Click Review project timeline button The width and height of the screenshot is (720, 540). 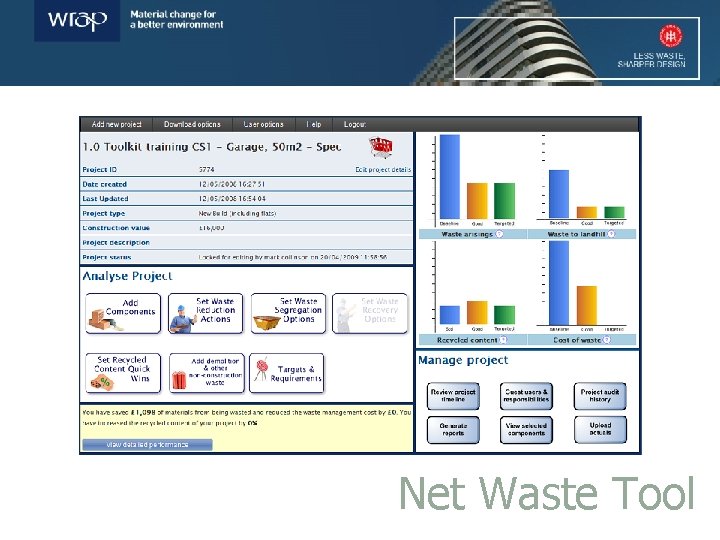click(x=453, y=396)
